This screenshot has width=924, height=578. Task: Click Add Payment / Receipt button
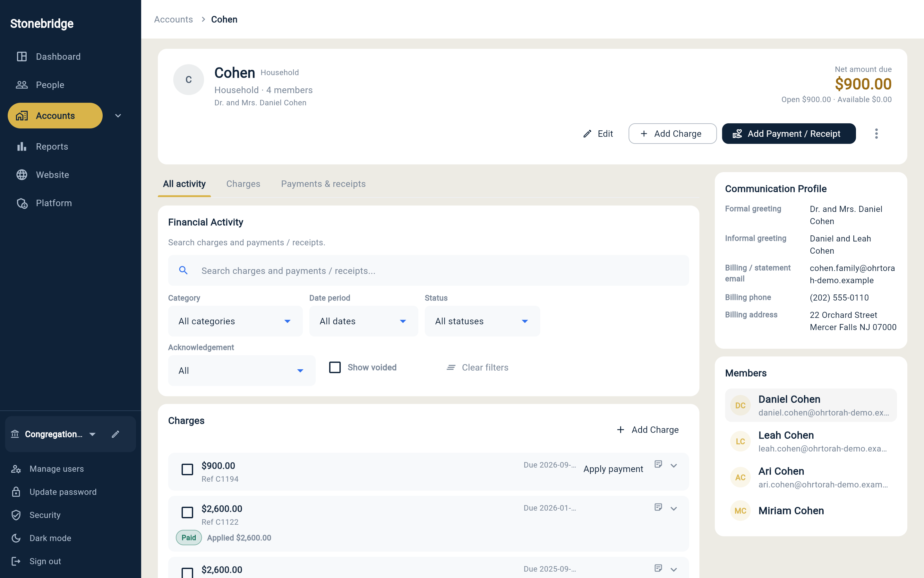click(789, 134)
